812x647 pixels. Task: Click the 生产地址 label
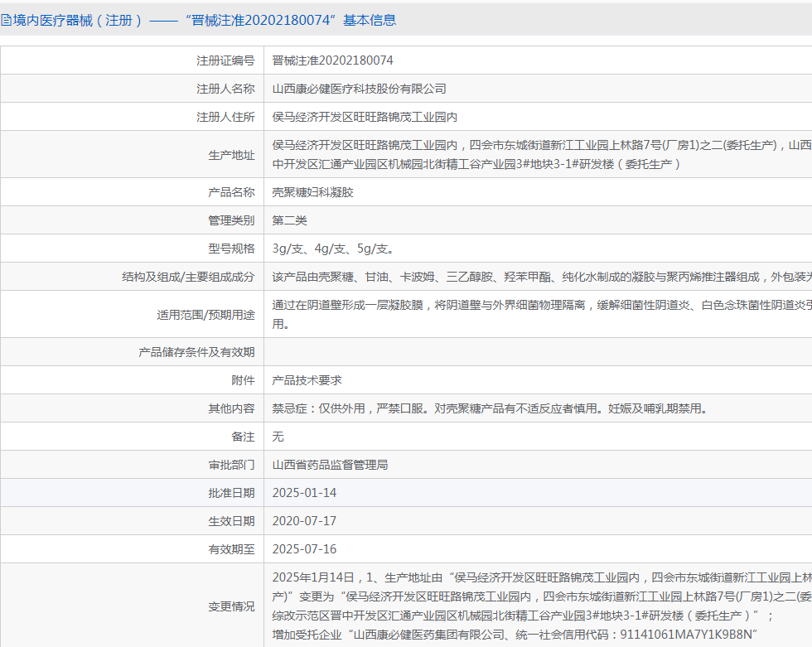(x=231, y=155)
